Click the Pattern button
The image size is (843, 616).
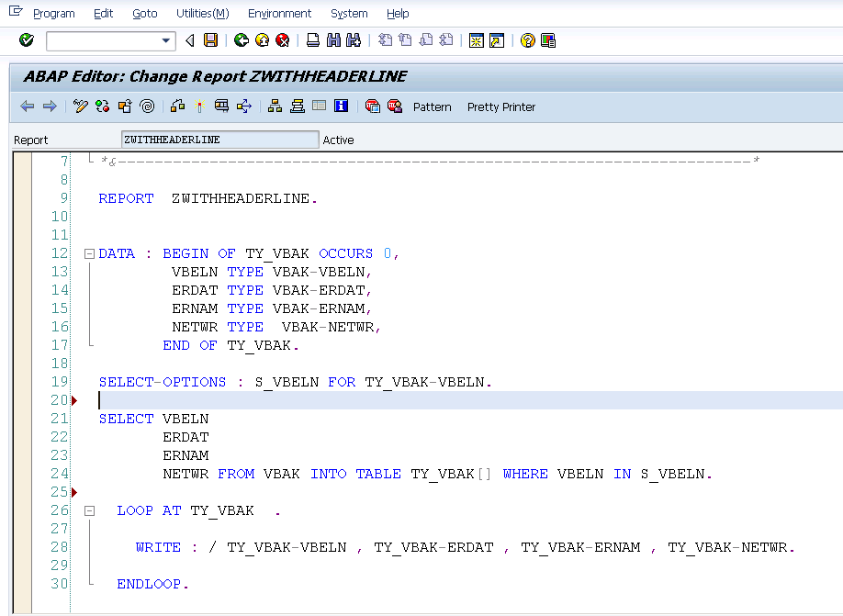coord(432,106)
